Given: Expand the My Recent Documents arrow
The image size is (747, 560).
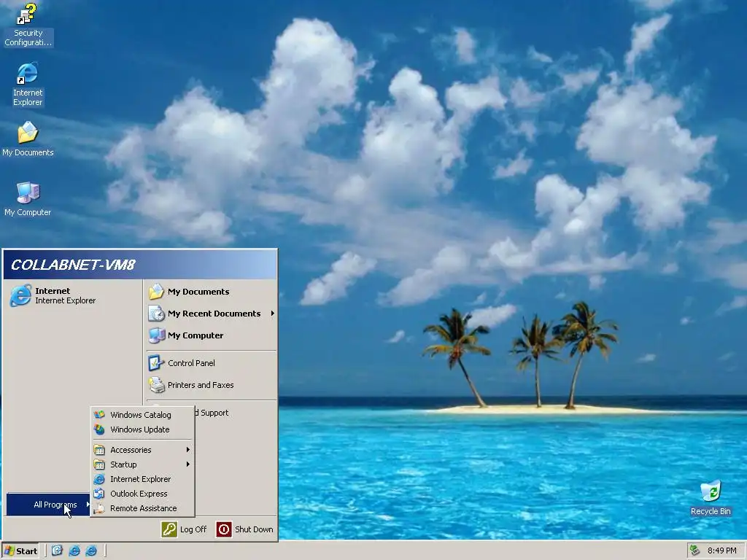Looking at the screenshot, I should 273,314.
